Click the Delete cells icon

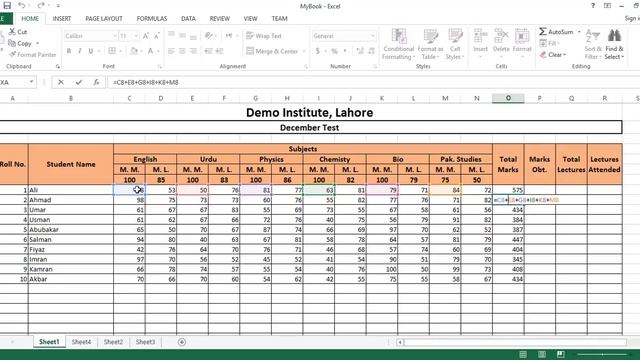501,37
